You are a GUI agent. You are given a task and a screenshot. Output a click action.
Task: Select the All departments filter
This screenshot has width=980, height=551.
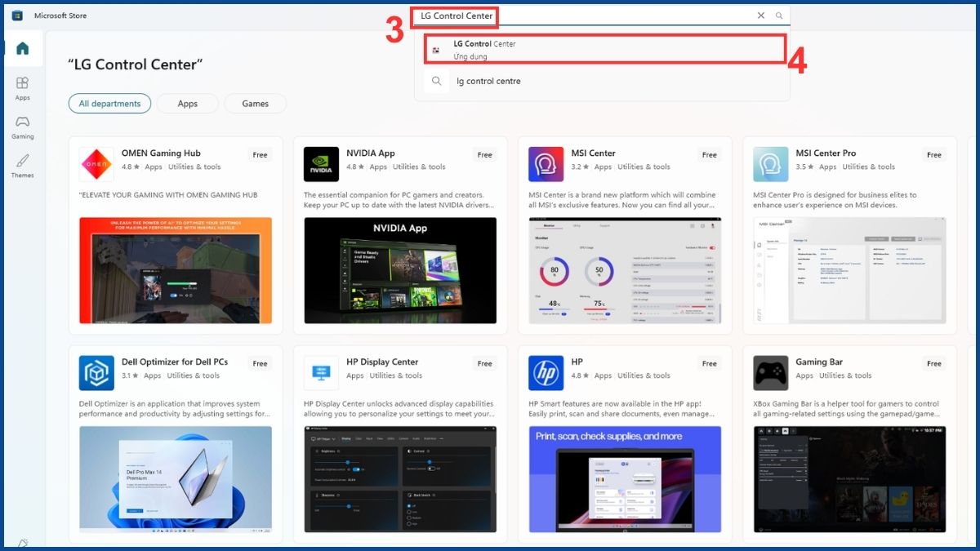point(110,104)
